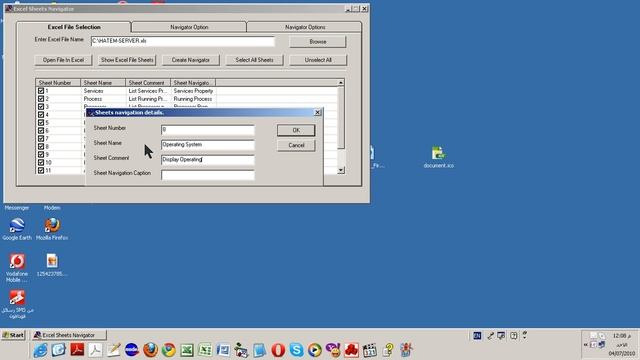Click the language bar options dropdown arrow
Viewport: 640px width, 360px height.
coord(524,338)
